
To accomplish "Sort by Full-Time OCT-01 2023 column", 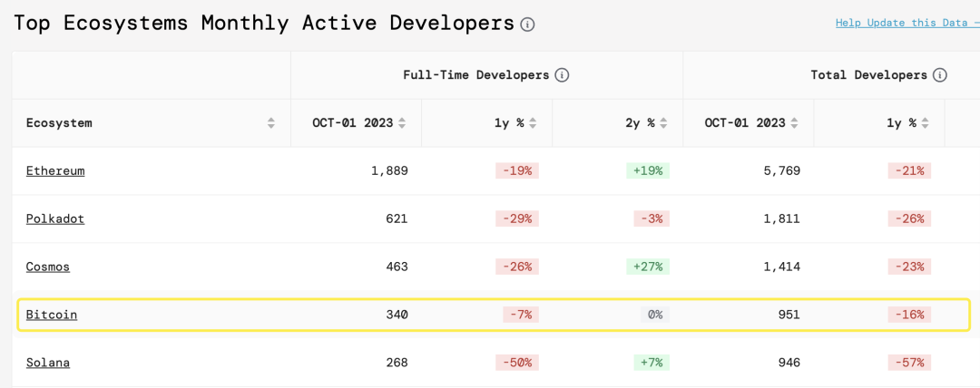I will (x=402, y=123).
